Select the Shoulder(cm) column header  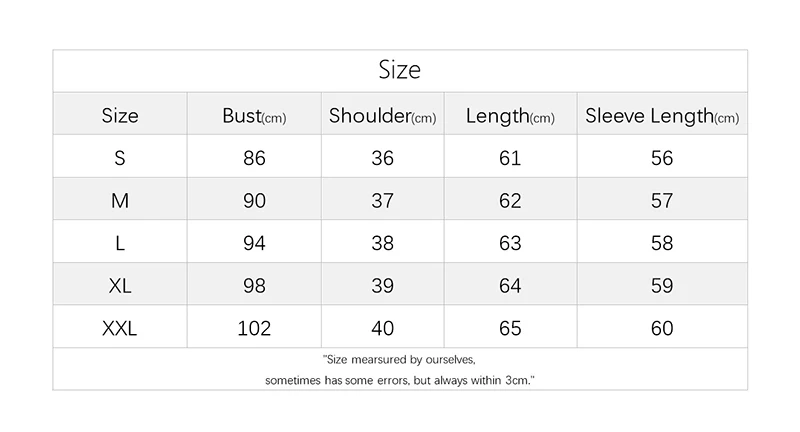pos(382,116)
